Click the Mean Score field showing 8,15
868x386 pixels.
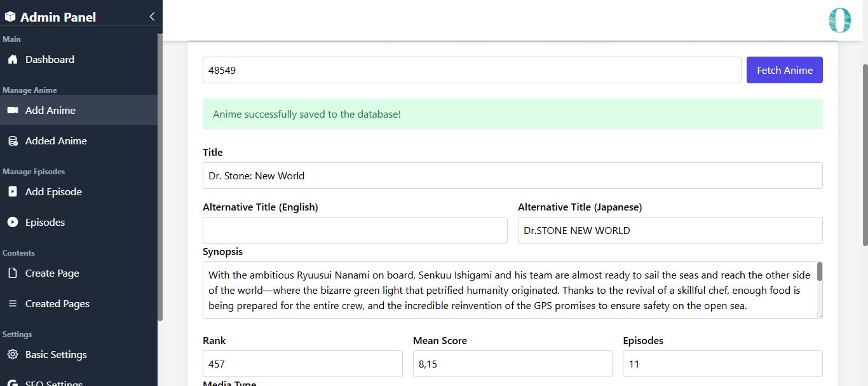pos(513,364)
